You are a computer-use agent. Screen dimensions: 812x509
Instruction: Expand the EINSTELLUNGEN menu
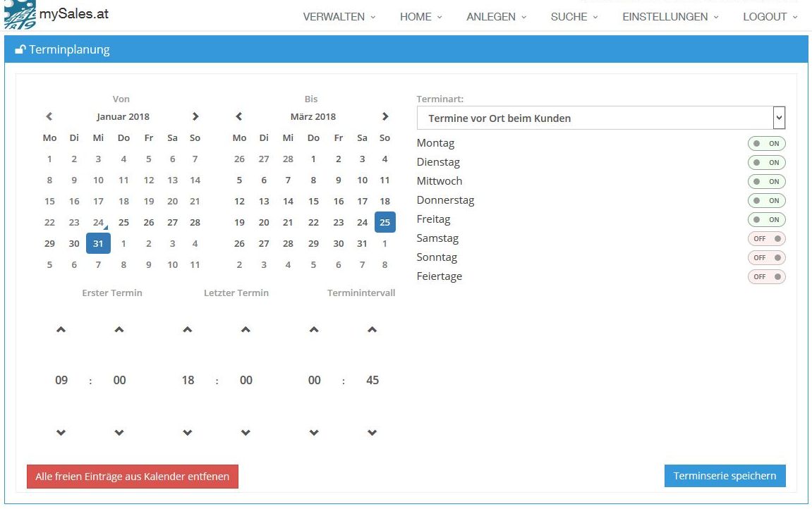670,17
